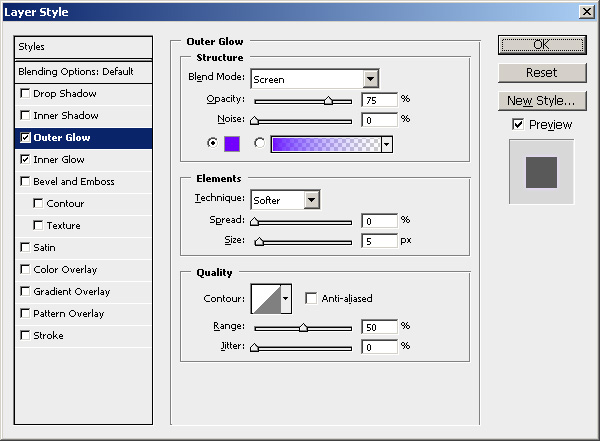Open the Styles presets entry
Screen dimensions: 600x441
(83, 47)
